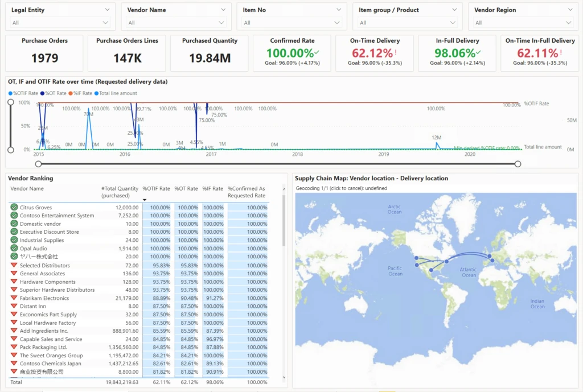Image resolution: width=583 pixels, height=392 pixels.
Task: Click the red warning icon beside Fabrikam Electronics
Action: pyautogui.click(x=14, y=298)
